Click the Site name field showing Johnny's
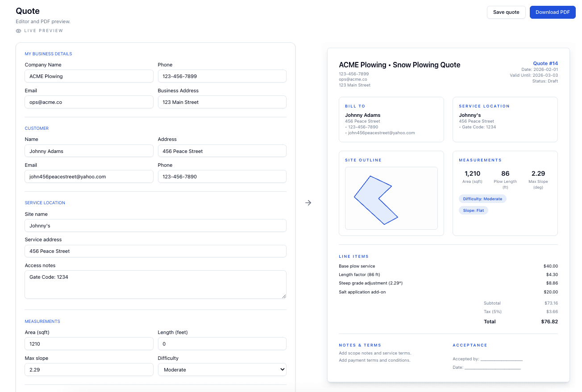Viewport: 582px width, 392px height. coord(155,225)
